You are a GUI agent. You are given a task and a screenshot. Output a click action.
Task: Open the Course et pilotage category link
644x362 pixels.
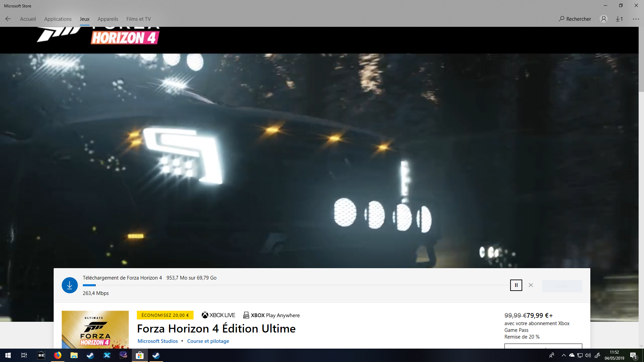(208, 341)
